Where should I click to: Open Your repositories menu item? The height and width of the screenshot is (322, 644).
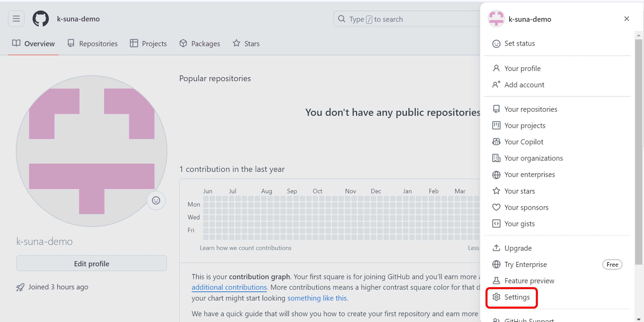coord(557,109)
